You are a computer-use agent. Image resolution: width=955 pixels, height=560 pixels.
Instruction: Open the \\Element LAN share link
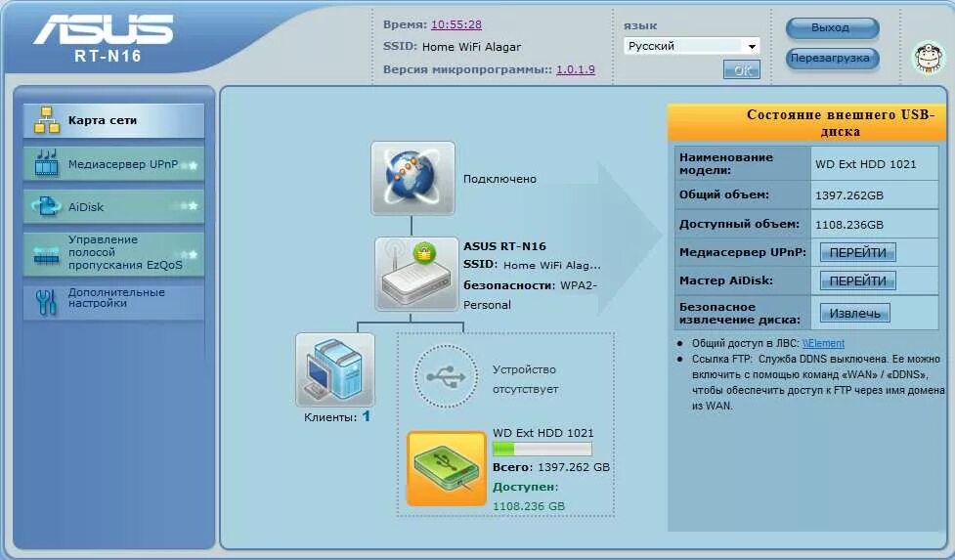click(823, 343)
